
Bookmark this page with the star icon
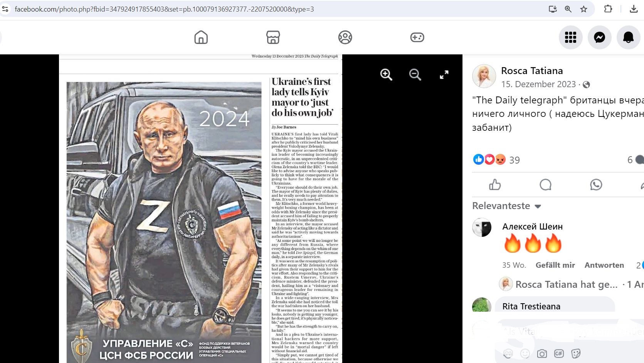point(583,9)
